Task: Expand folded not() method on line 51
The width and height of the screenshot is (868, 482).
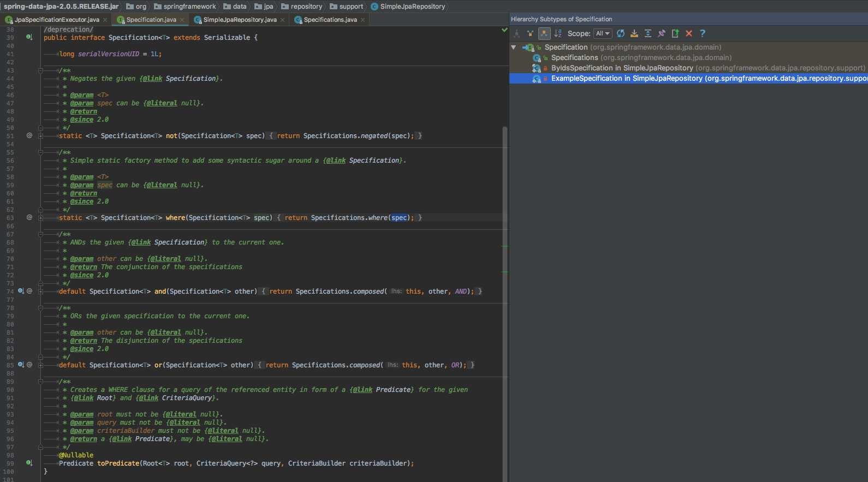Action: pos(40,136)
